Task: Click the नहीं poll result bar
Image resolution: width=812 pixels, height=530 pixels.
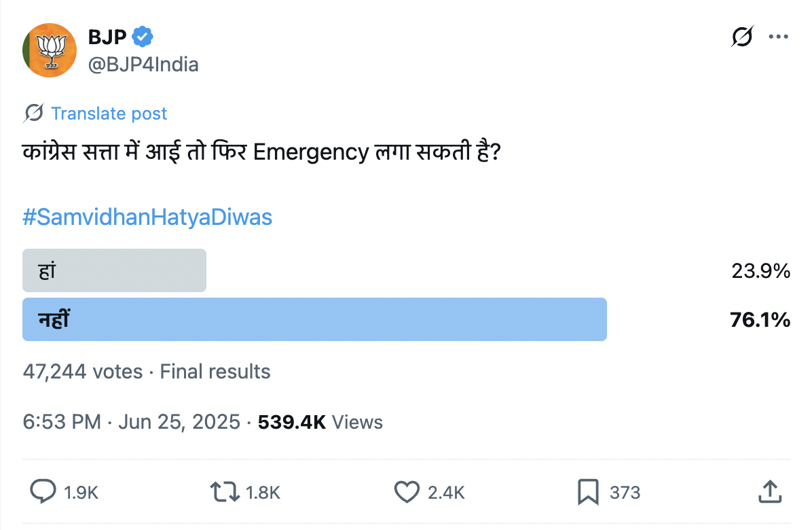Action: (314, 319)
